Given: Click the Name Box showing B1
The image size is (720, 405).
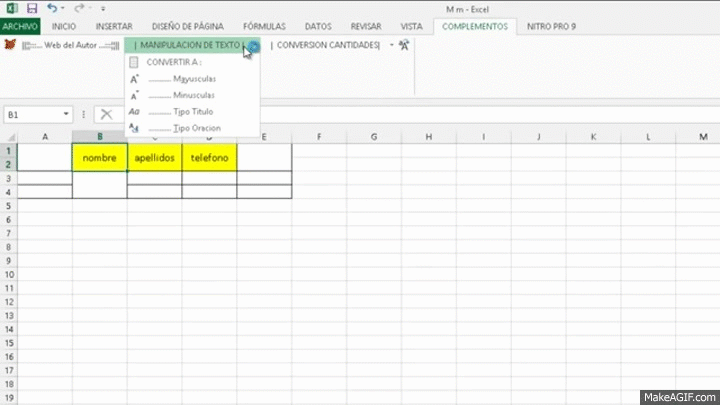Looking at the screenshot, I should pyautogui.click(x=32, y=115).
